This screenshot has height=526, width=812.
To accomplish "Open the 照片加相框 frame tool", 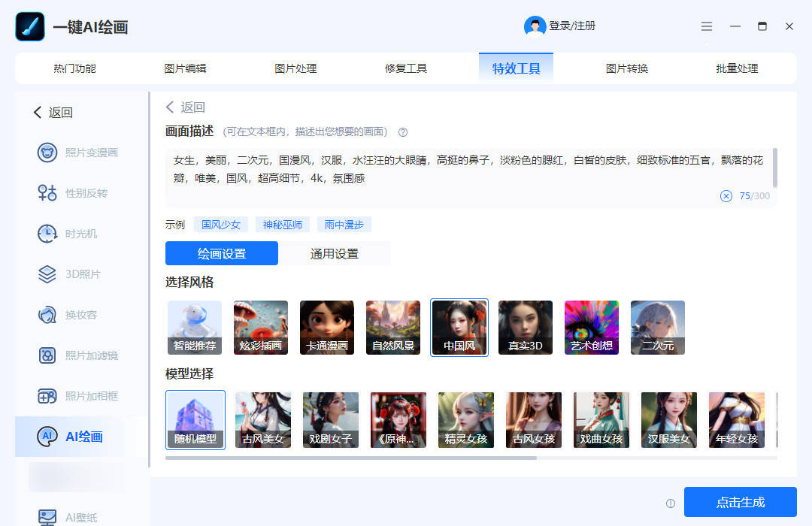I will click(x=47, y=396).
